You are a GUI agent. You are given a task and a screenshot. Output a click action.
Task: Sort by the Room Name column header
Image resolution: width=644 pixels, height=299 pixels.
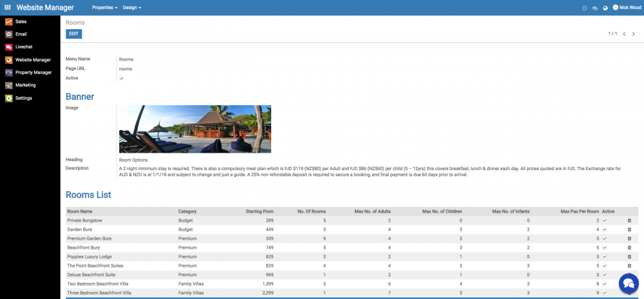[80, 211]
